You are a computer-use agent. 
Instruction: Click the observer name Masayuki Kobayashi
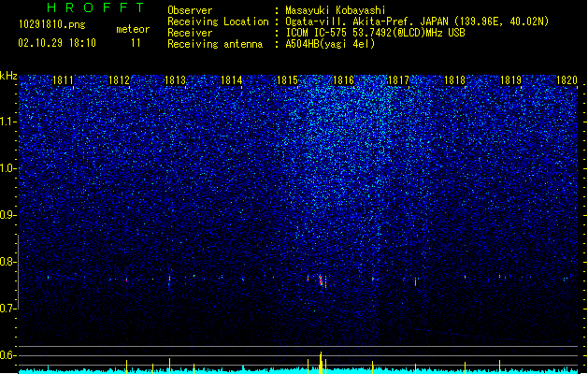(336, 10)
